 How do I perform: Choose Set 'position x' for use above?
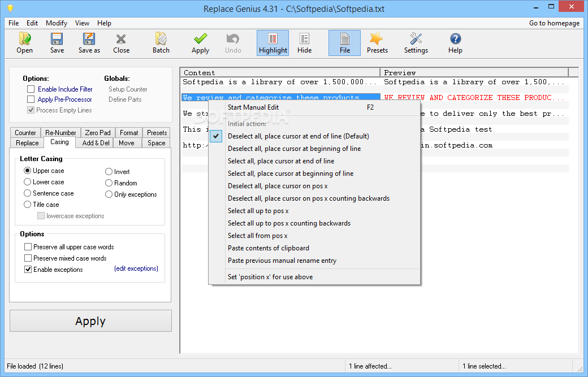[314, 277]
